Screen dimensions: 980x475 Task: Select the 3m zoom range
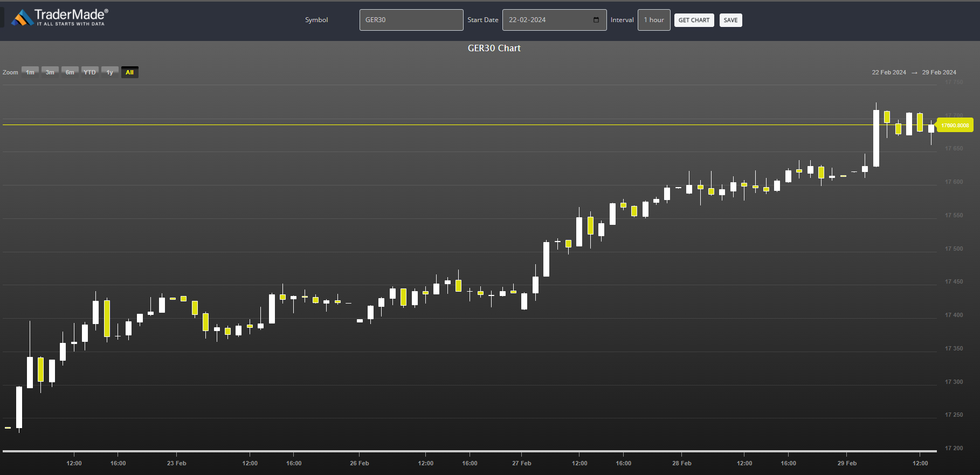pyautogui.click(x=50, y=72)
